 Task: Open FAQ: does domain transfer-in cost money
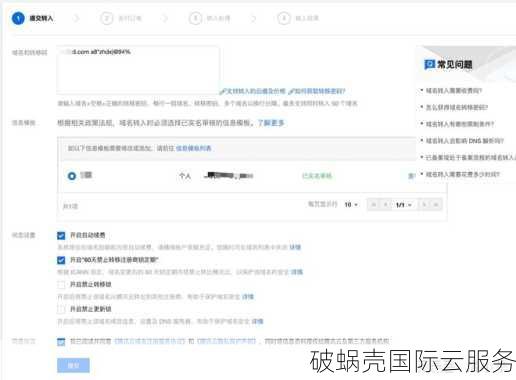tap(454, 91)
